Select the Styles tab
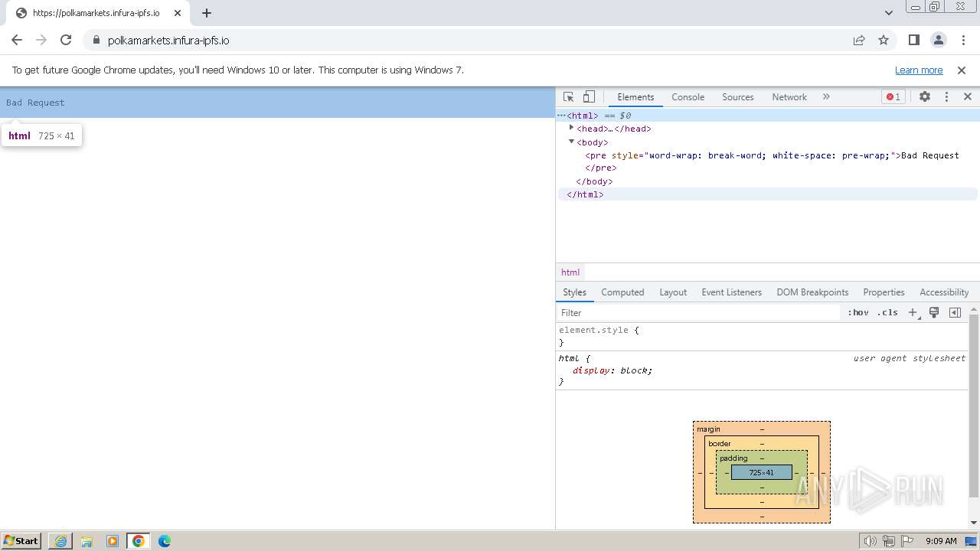The width and height of the screenshot is (980, 551). [x=574, y=292]
